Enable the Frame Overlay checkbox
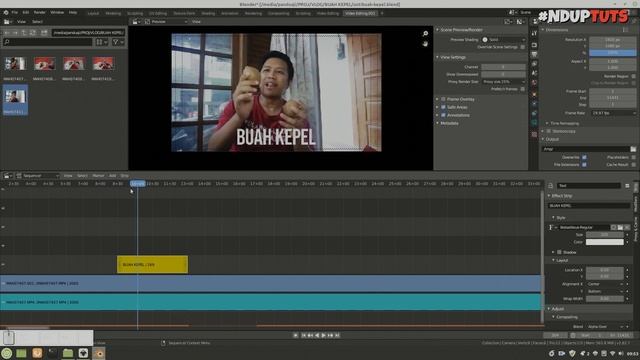Image resolution: width=640 pixels, height=360 pixels. point(443,99)
